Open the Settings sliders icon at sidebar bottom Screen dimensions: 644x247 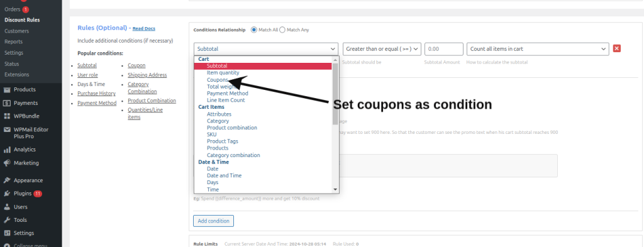(6, 233)
